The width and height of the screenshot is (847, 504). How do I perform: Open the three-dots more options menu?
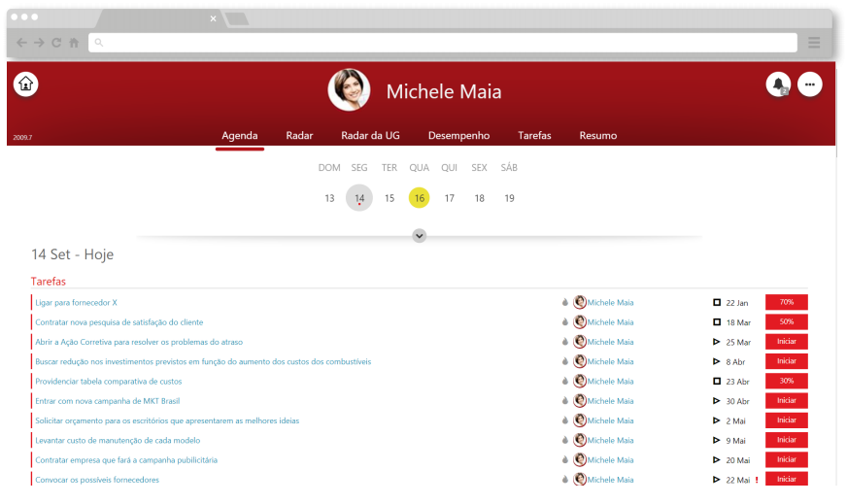tap(810, 84)
